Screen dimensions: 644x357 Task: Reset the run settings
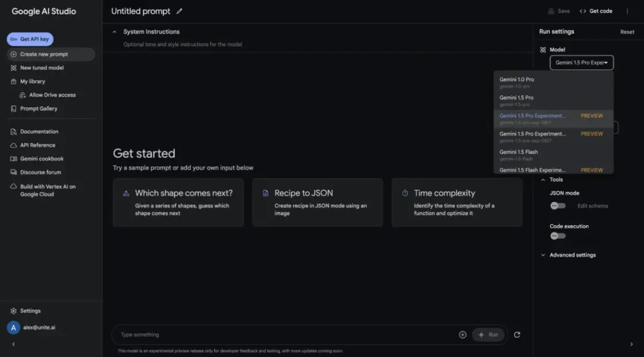click(627, 32)
